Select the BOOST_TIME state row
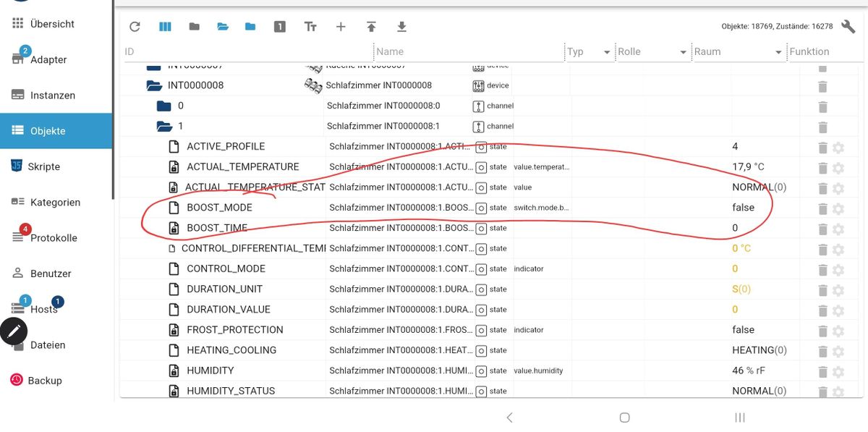Screen dimensions: 868x432 click(x=488, y=228)
